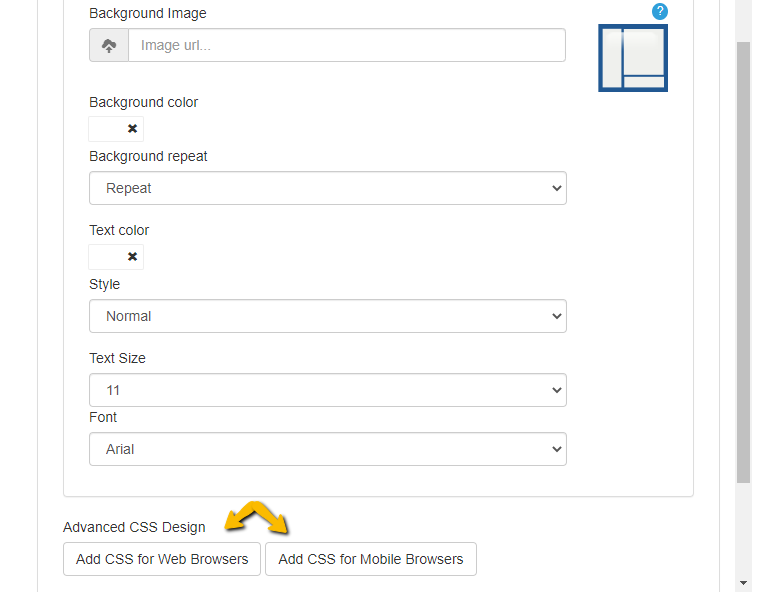Viewport: 767px width, 600px height.
Task: Open the Style dropdown showing Normal
Action: coord(327,316)
